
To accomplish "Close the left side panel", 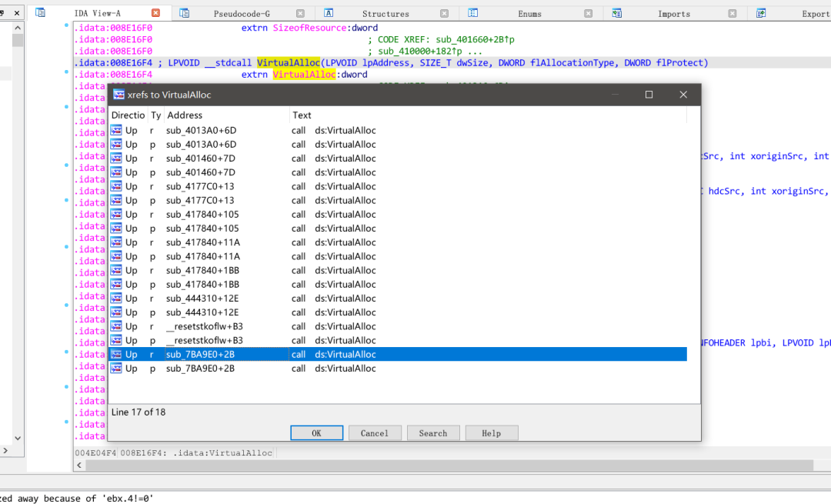I will point(17,13).
